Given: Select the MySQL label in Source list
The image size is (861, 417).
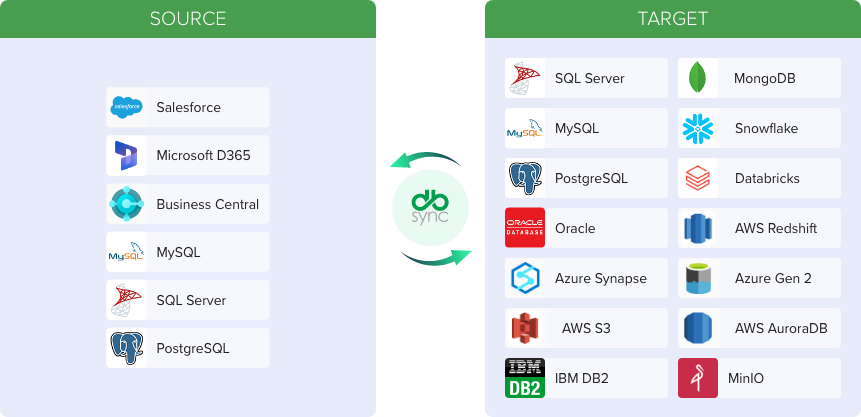Looking at the screenshot, I should tap(178, 252).
